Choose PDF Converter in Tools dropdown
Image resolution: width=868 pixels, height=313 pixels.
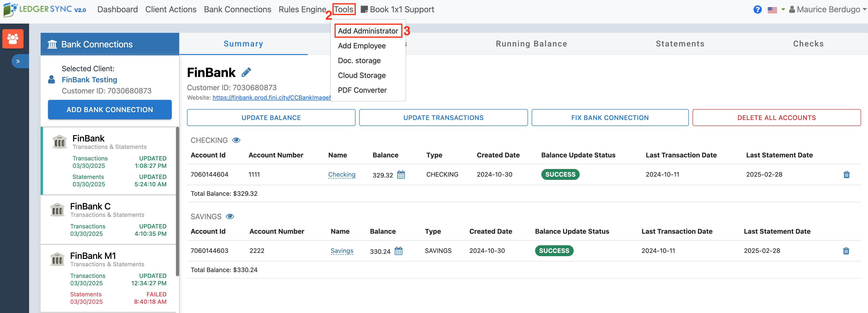pyautogui.click(x=362, y=90)
